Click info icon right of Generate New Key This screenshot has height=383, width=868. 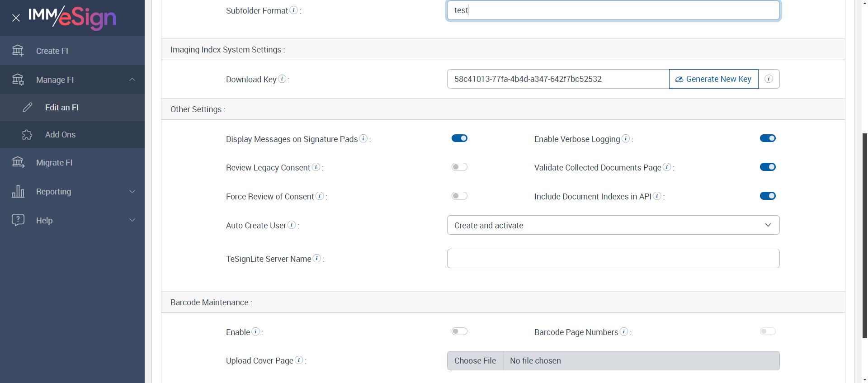pos(769,79)
